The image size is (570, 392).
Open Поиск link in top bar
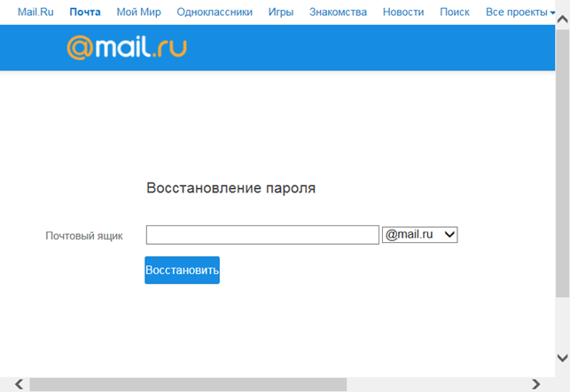tap(455, 12)
